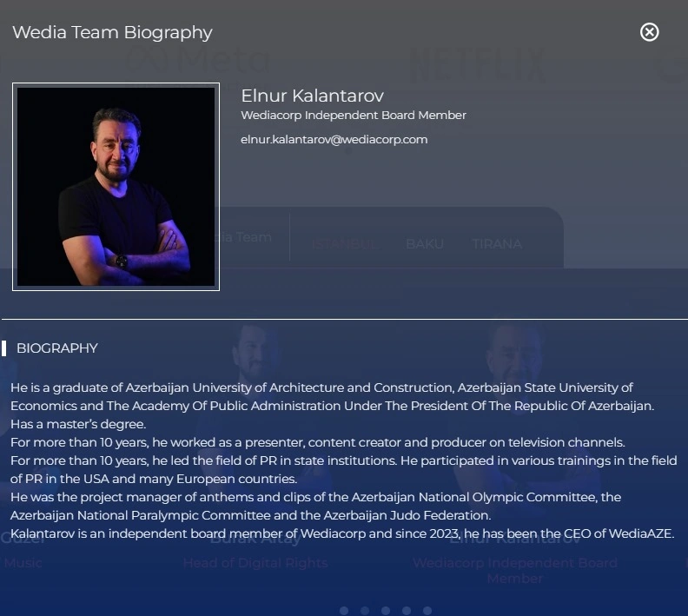Click the elnur.kalantarov@wediacorp.com email link
Screen dimensions: 688x616
(x=334, y=140)
